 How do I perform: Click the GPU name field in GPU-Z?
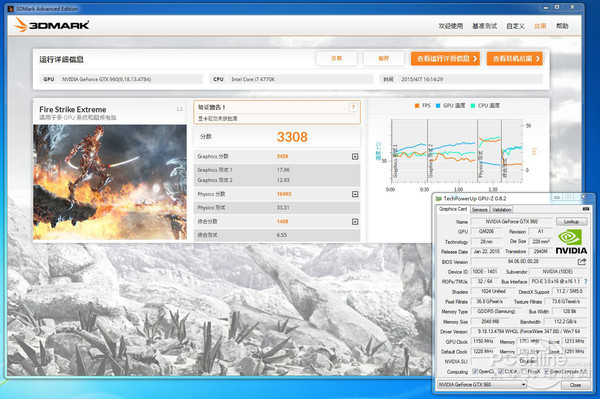(x=511, y=221)
